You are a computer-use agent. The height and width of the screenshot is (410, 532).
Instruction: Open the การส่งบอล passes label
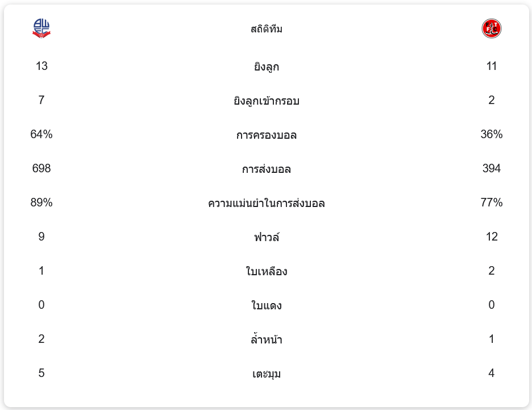[x=266, y=169]
